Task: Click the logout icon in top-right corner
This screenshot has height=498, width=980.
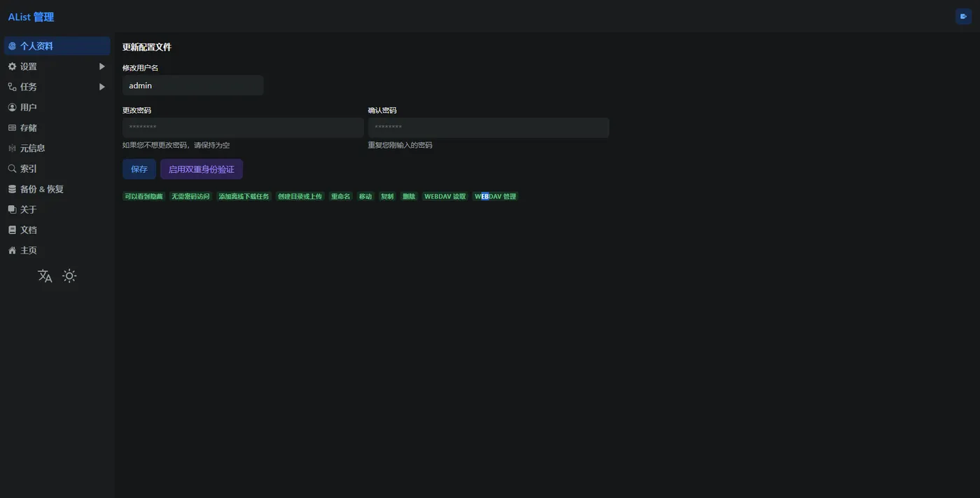Action: [963, 16]
